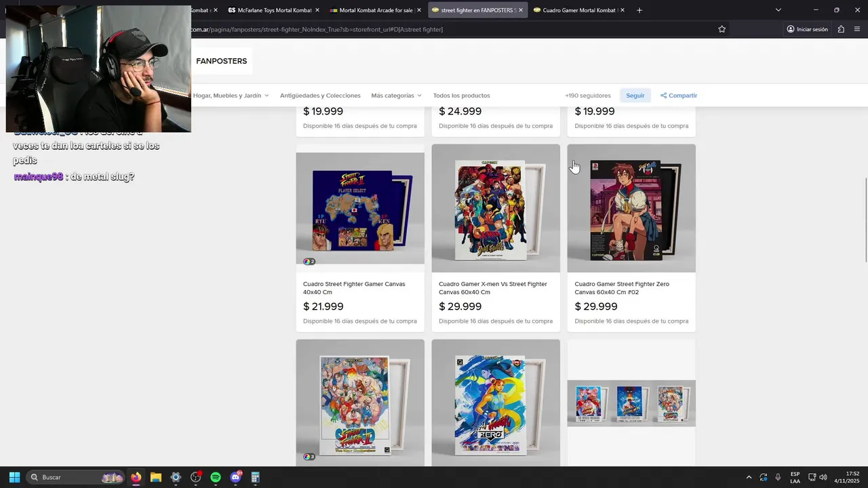Screen dimensions: 868x488
Task: Open Discord from the taskbar
Action: pos(235,477)
